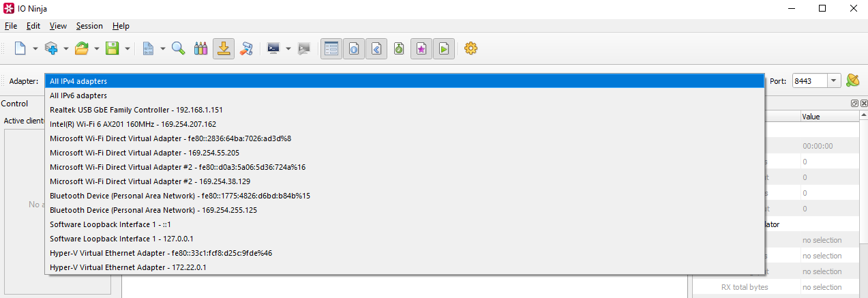The height and width of the screenshot is (298, 868).
Task: Expand the terminal arrow dropdown
Action: pos(288,48)
